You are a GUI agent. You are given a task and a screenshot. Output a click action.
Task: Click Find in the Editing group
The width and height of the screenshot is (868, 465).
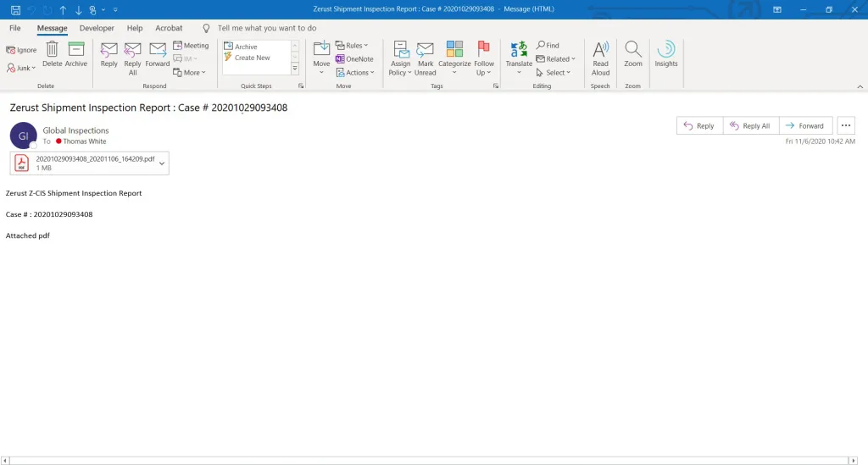click(548, 46)
